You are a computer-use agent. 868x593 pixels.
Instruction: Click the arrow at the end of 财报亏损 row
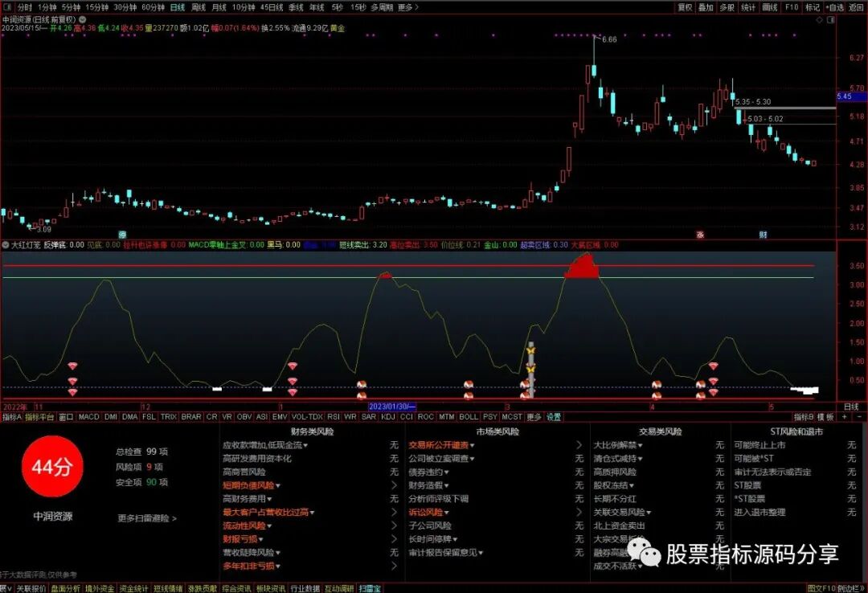click(x=394, y=538)
